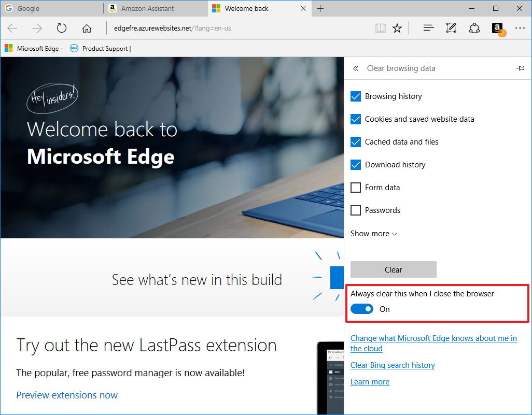The height and width of the screenshot is (415, 532).
Task: Open Change what Microsoft Edge knows link
Action: pos(433,343)
